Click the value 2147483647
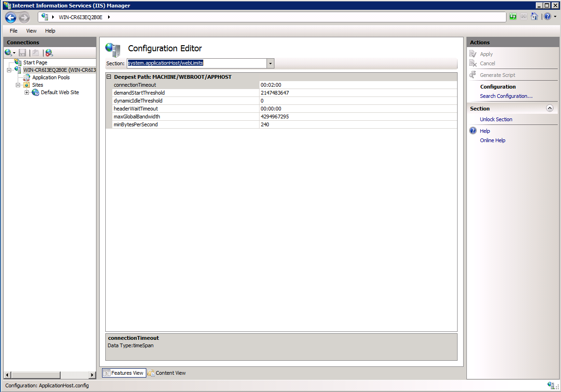The width and height of the screenshot is (561, 392). point(274,93)
